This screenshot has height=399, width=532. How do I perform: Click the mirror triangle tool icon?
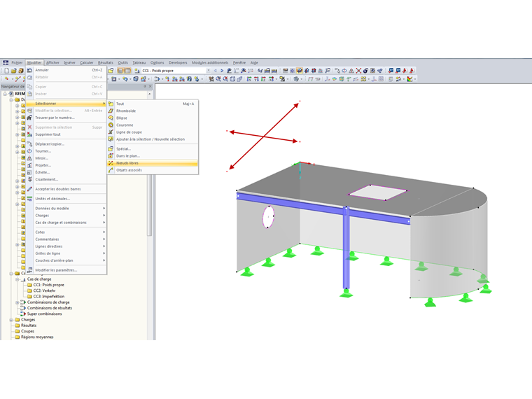(351, 71)
